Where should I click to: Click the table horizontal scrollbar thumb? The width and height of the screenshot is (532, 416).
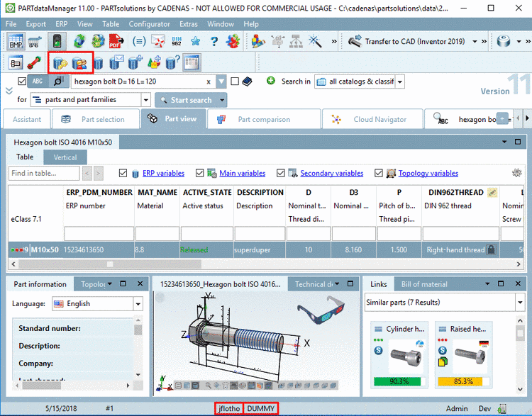tap(109, 264)
